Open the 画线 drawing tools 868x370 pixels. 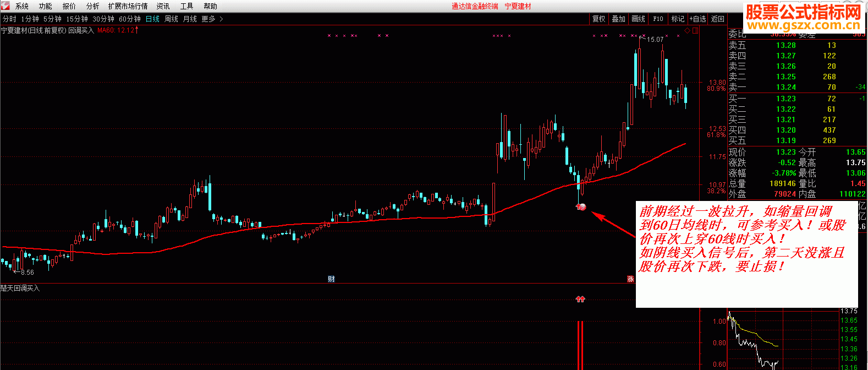pyautogui.click(x=638, y=19)
